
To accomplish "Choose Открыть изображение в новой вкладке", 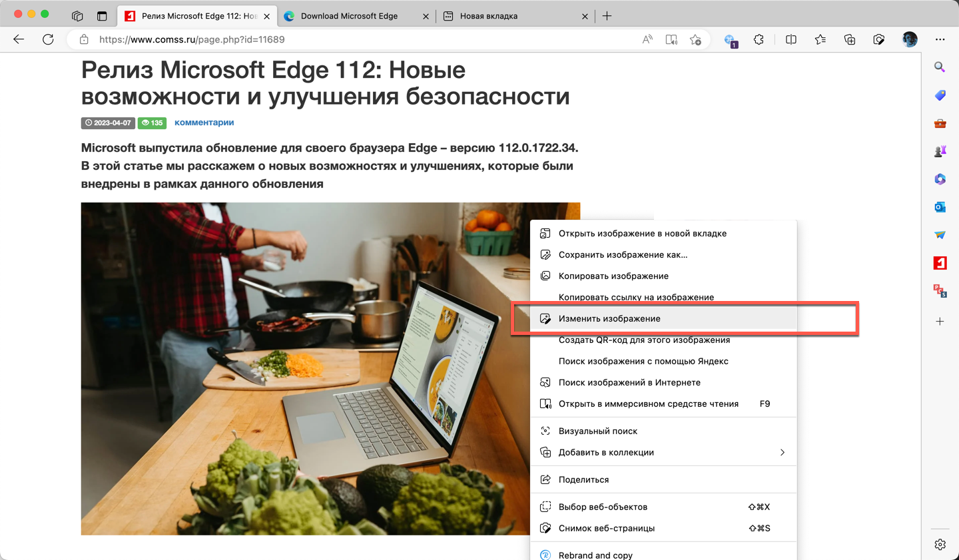I will pyautogui.click(x=663, y=233).
